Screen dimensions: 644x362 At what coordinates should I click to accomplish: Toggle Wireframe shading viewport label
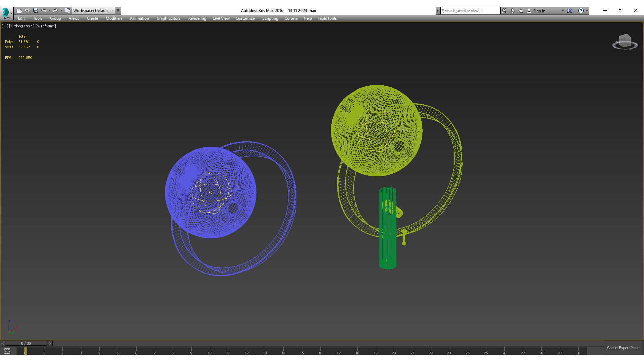[46, 26]
